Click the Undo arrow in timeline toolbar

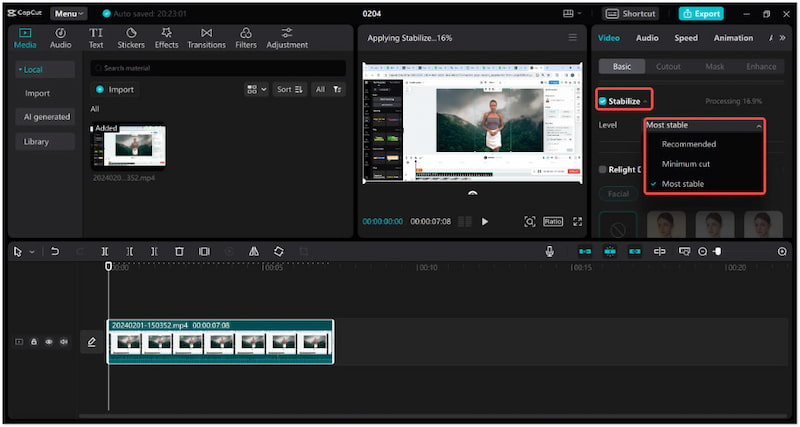[55, 252]
